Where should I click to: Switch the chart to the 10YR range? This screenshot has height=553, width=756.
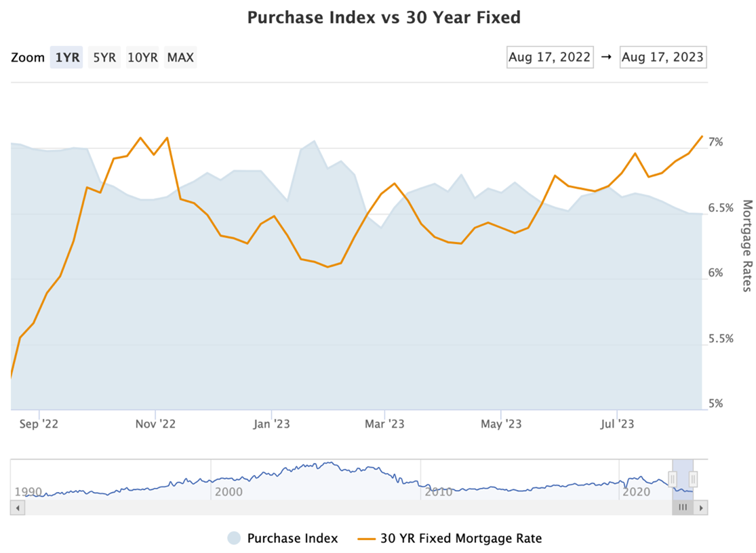142,58
